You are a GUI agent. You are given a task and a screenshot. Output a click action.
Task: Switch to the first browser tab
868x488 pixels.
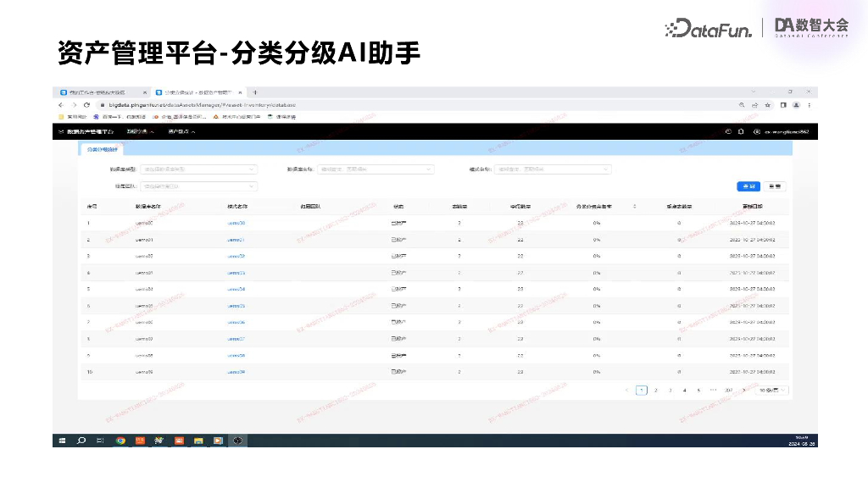[x=102, y=92]
